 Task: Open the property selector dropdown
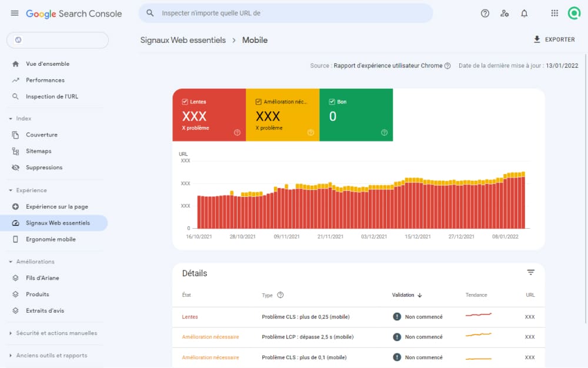(58, 40)
